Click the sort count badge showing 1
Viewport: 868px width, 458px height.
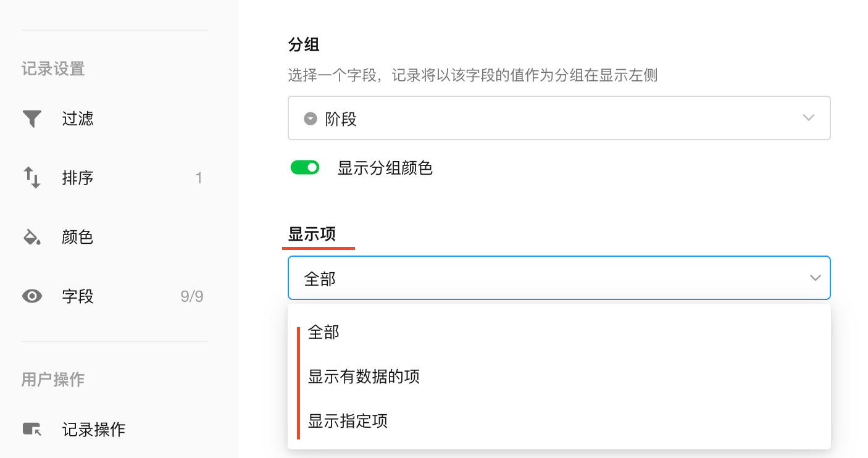(199, 178)
